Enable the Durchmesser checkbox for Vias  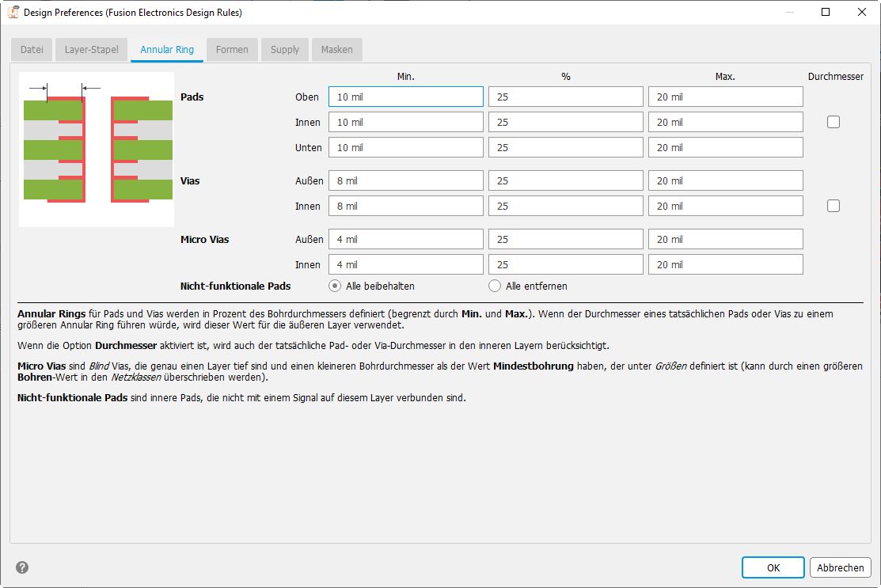coord(834,206)
